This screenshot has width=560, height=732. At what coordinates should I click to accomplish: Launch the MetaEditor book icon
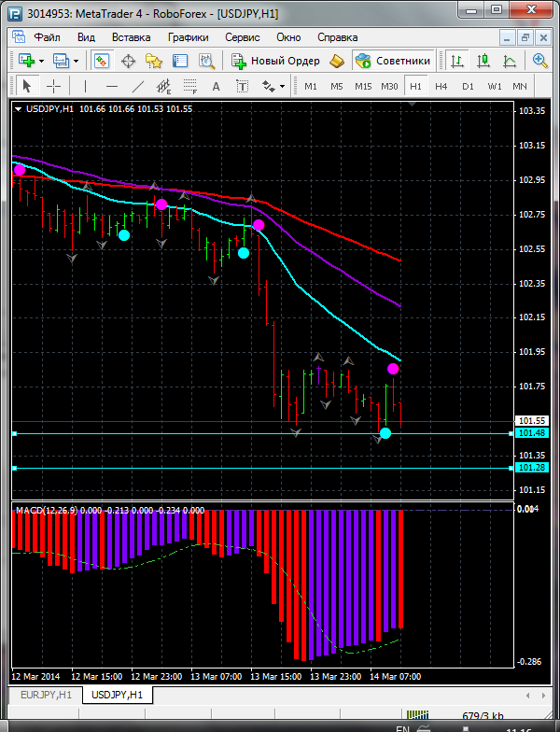[337, 62]
